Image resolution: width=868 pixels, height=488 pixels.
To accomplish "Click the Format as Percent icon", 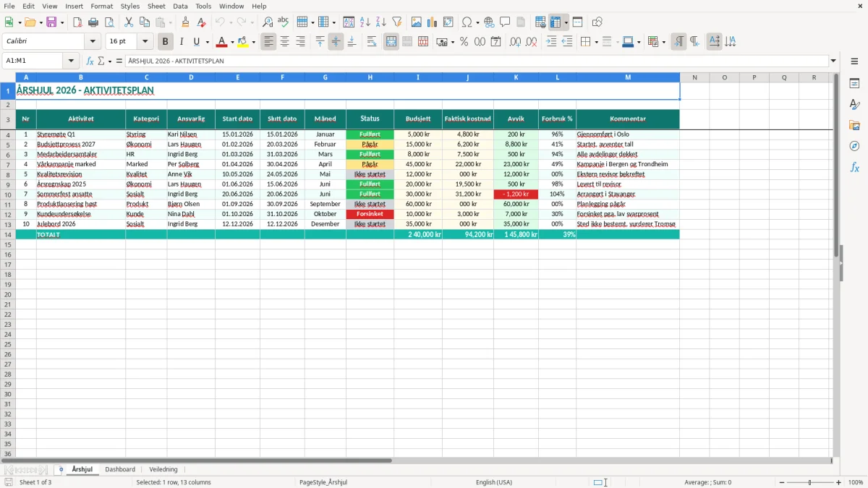I will click(x=464, y=42).
